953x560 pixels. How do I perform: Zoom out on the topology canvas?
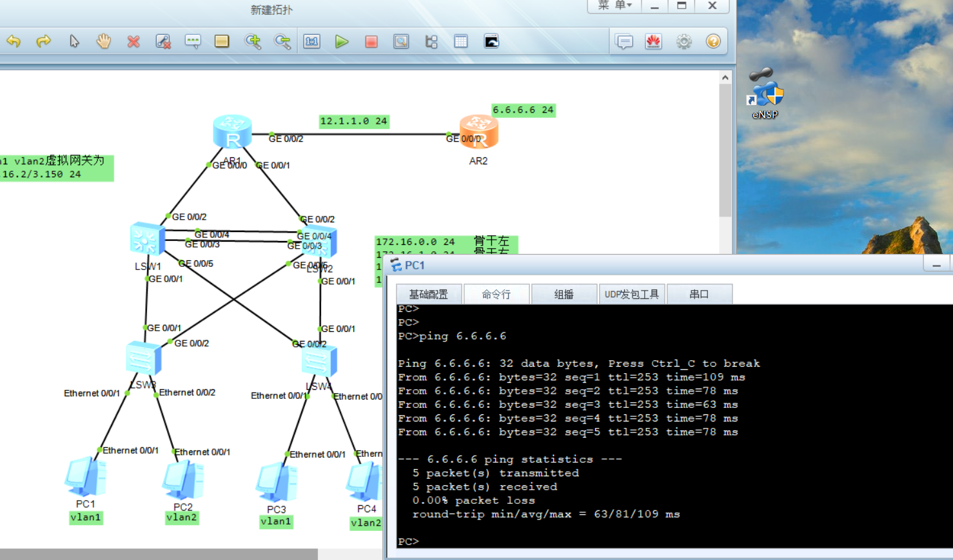pyautogui.click(x=282, y=42)
